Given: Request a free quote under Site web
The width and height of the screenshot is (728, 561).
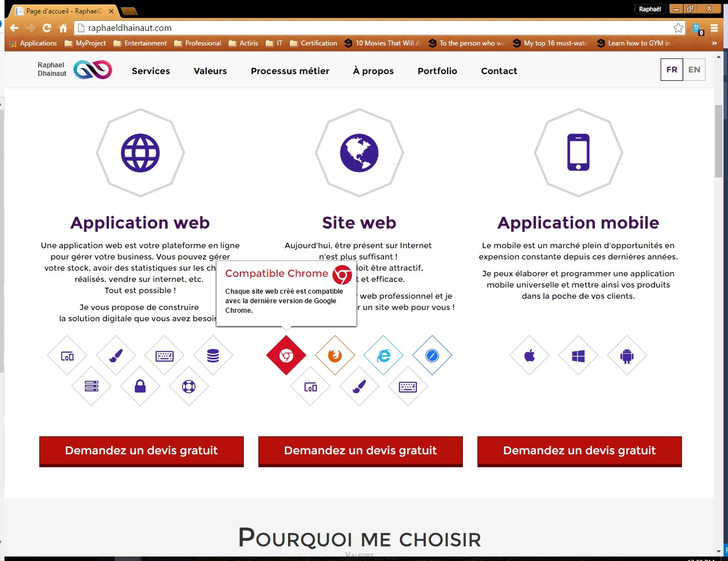Looking at the screenshot, I should 361,451.
